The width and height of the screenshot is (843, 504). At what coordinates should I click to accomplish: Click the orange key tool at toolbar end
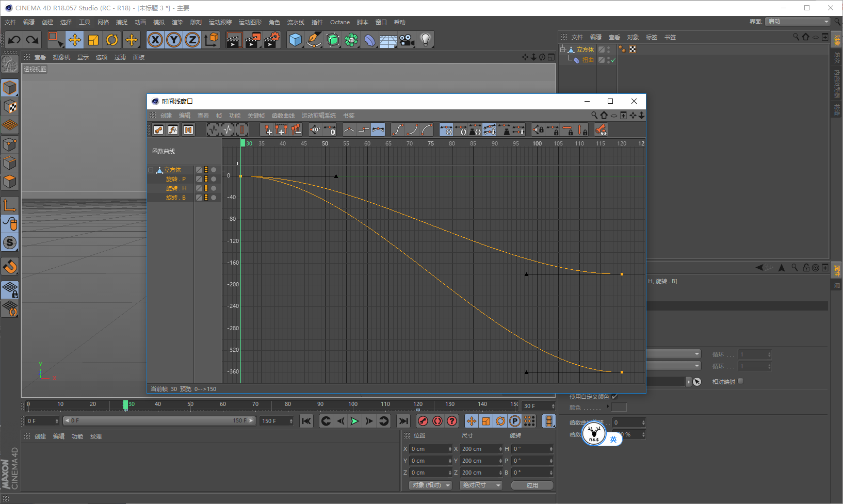[x=601, y=130]
